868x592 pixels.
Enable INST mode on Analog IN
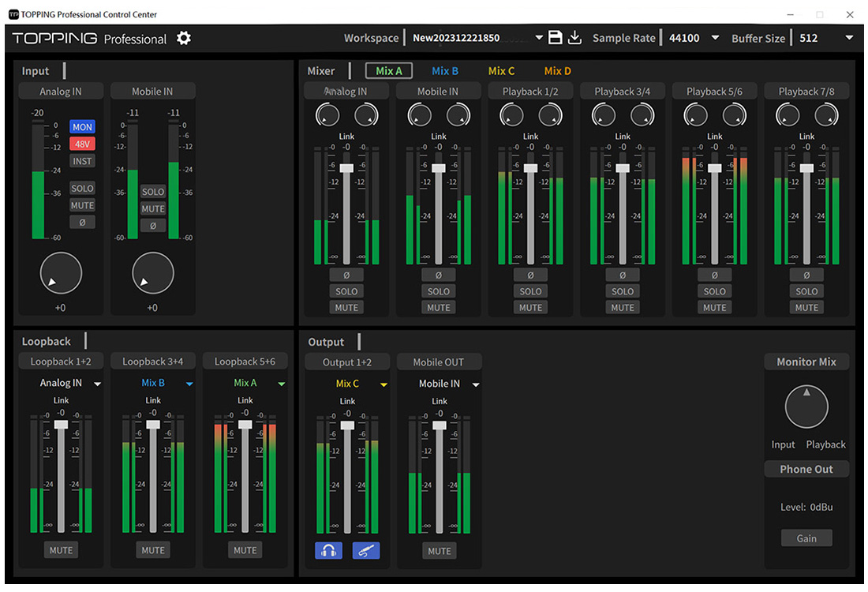tap(82, 160)
